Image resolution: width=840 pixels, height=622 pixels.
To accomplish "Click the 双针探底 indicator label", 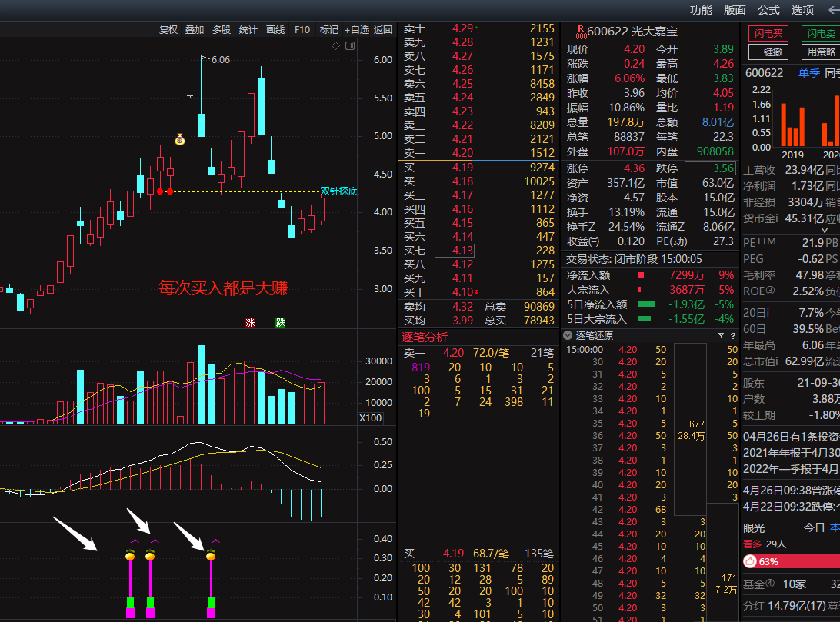I will (x=338, y=191).
